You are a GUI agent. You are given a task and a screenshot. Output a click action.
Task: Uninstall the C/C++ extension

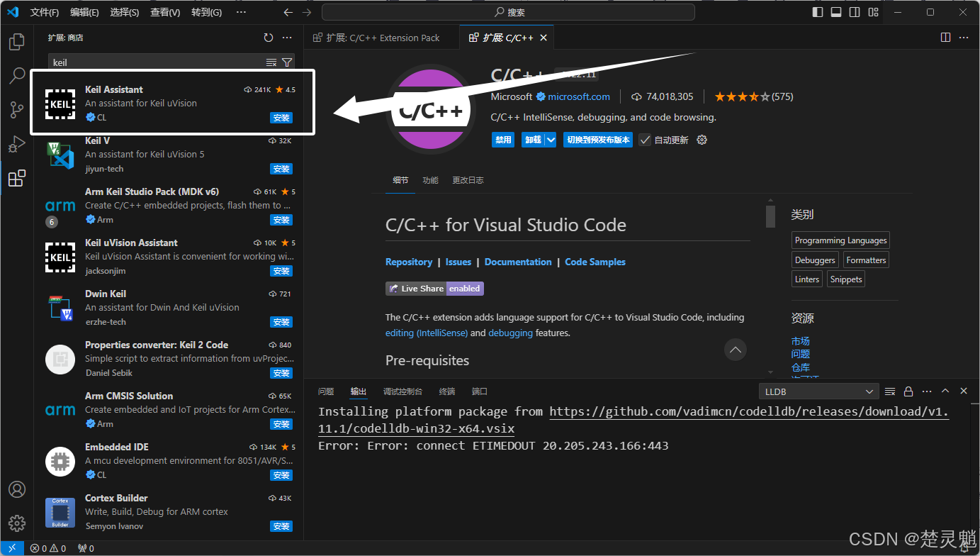tap(534, 140)
